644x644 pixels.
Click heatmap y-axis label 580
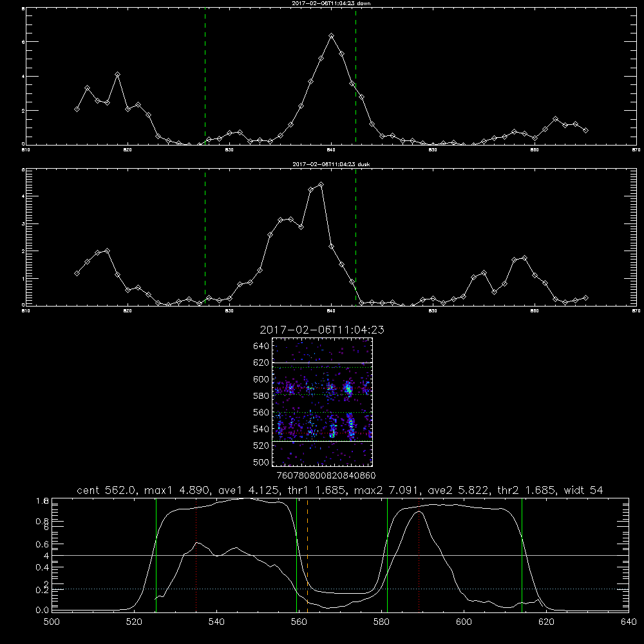coord(261,396)
